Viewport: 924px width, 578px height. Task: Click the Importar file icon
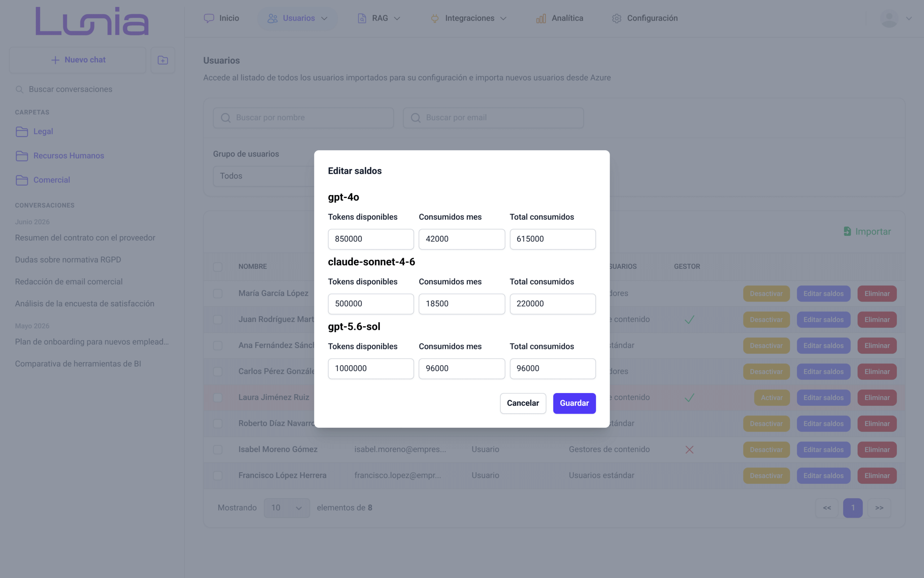(847, 231)
